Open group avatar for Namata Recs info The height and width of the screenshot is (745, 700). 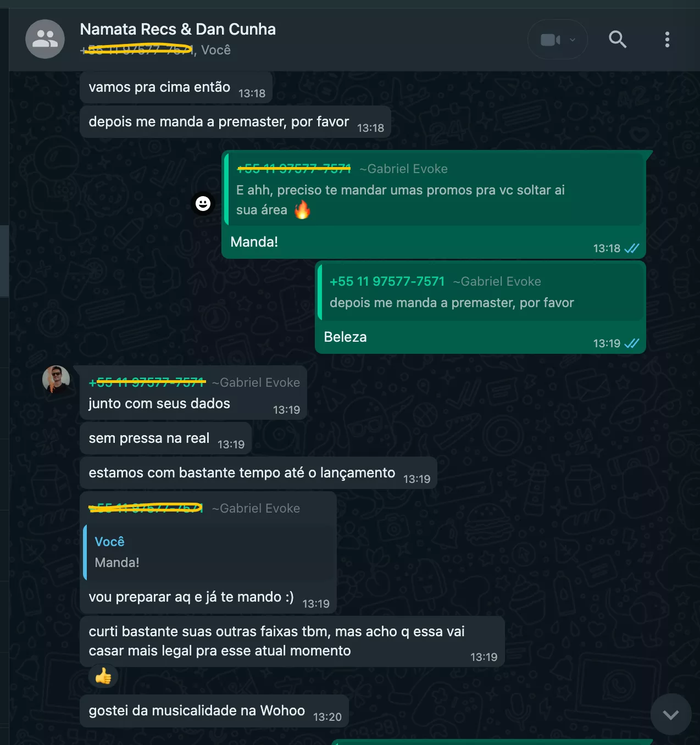[x=45, y=39]
